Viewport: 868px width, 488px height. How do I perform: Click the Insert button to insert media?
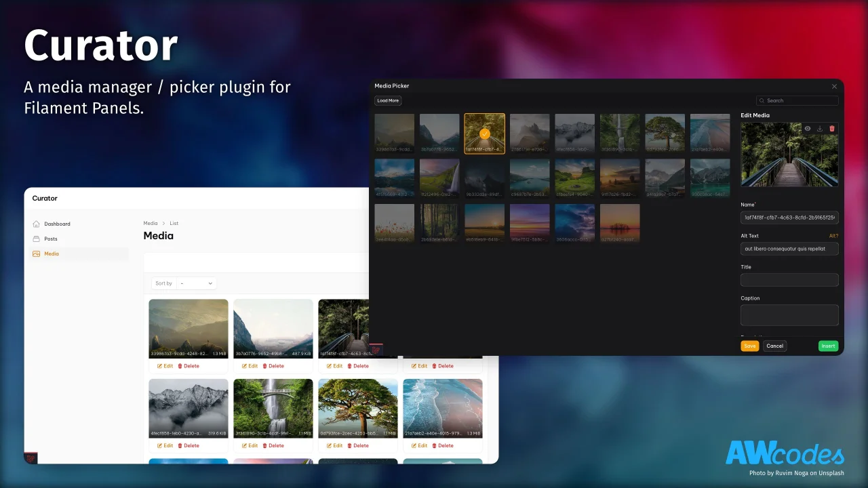tap(828, 346)
